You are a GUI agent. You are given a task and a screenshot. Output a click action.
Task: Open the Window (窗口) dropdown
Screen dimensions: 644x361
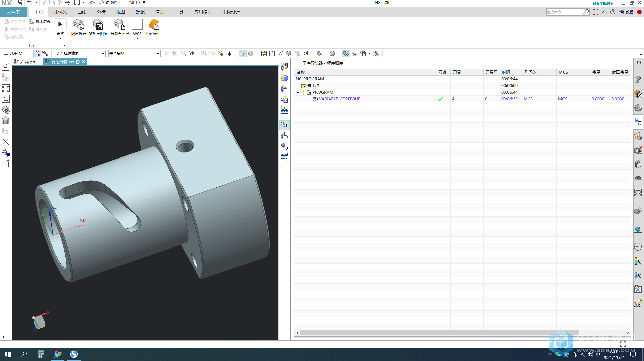click(132, 3)
